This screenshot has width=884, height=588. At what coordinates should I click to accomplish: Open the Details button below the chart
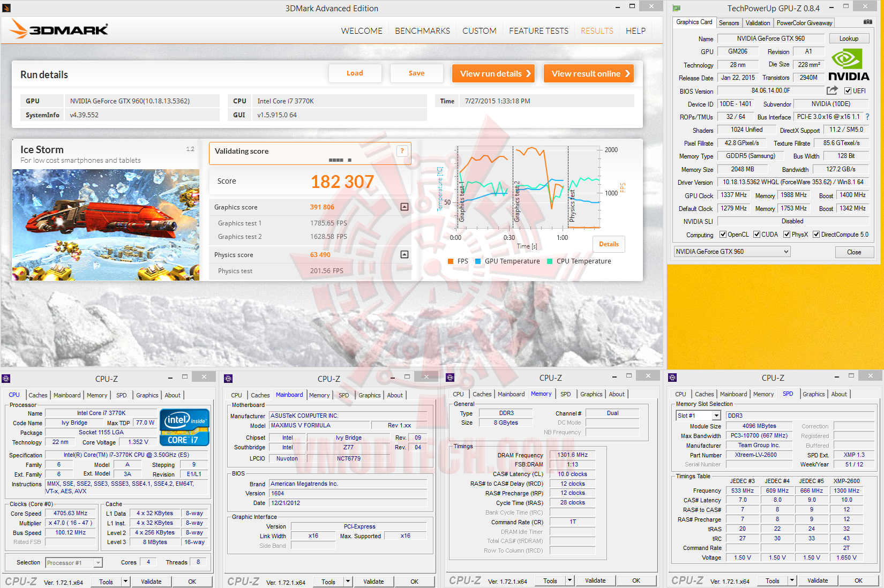(x=609, y=244)
